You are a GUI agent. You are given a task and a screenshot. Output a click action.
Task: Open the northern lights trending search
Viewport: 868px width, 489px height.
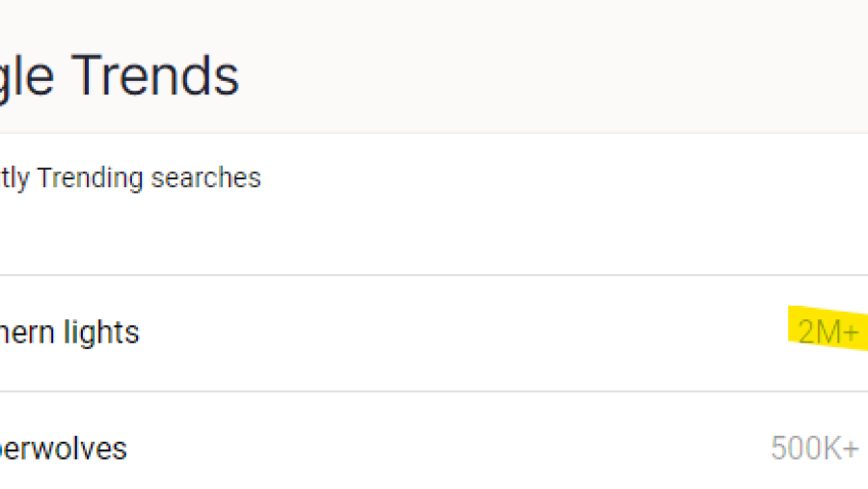[x=69, y=333]
